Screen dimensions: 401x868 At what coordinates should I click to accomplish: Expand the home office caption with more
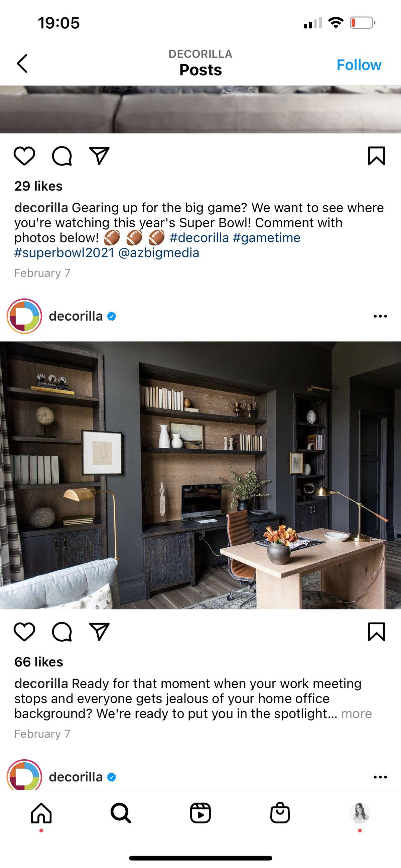coord(356,713)
